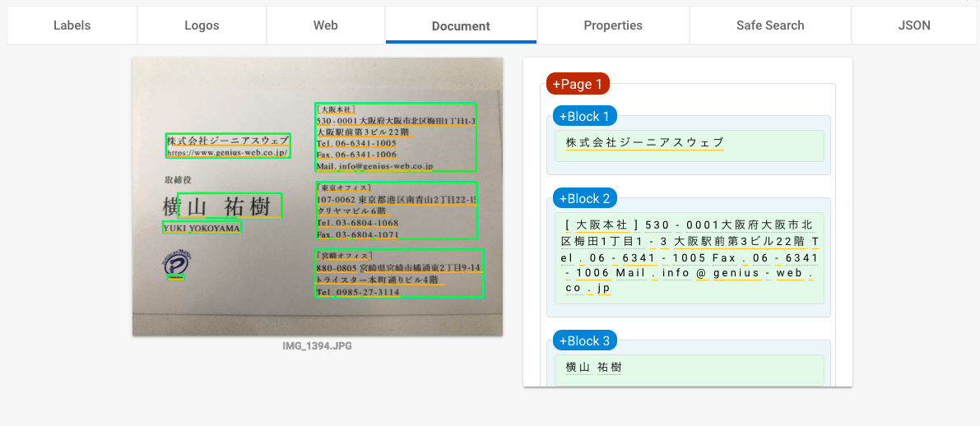
Task: Expand the +Page 1 badge
Action: click(x=578, y=84)
